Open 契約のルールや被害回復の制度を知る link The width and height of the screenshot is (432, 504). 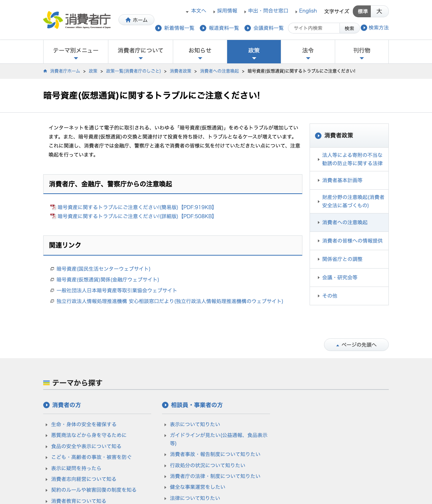click(94, 490)
